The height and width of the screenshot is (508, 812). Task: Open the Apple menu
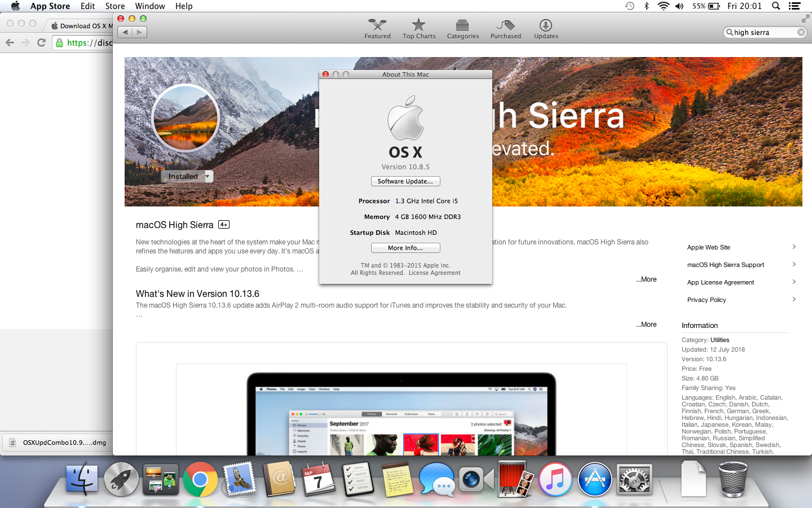15,6
